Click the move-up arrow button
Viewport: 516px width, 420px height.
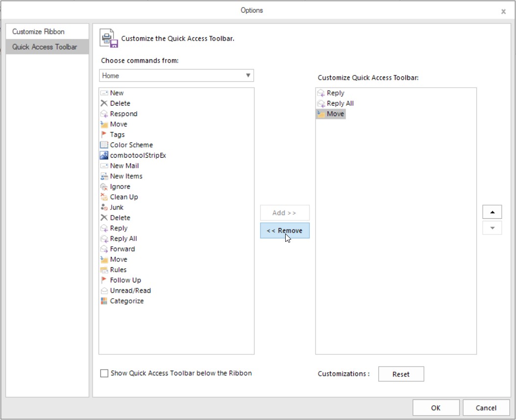point(491,211)
